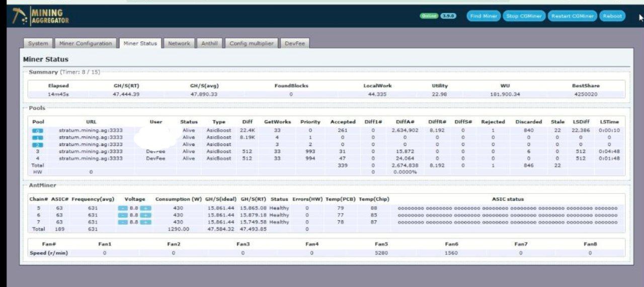The width and height of the screenshot is (644, 287).
Task: Click chain 7 chip temperature 87
Action: point(374,222)
